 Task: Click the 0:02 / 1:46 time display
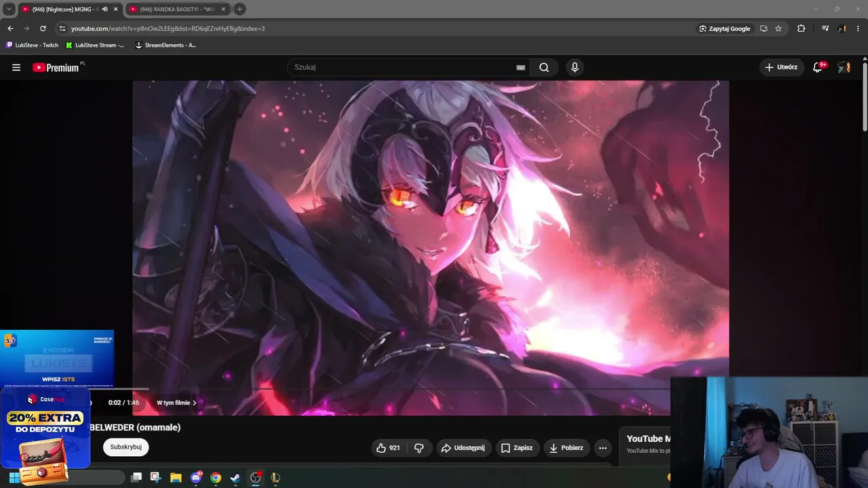pyautogui.click(x=123, y=403)
